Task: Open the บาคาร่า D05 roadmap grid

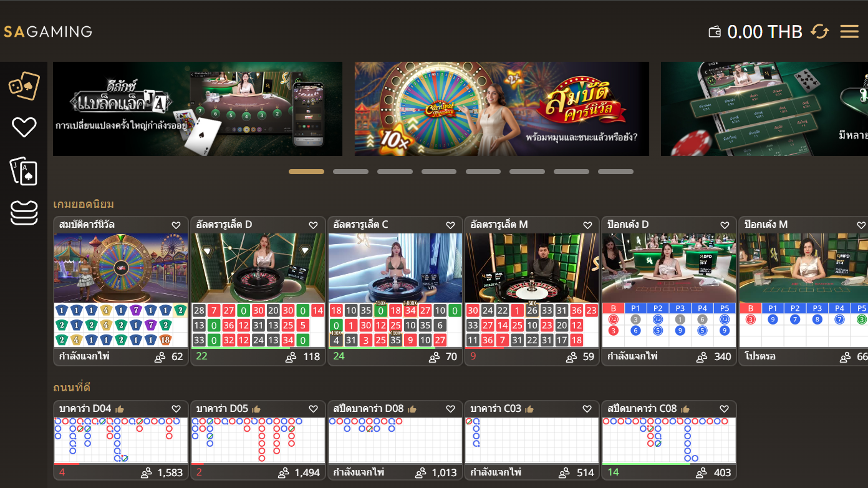Action: 258,440
